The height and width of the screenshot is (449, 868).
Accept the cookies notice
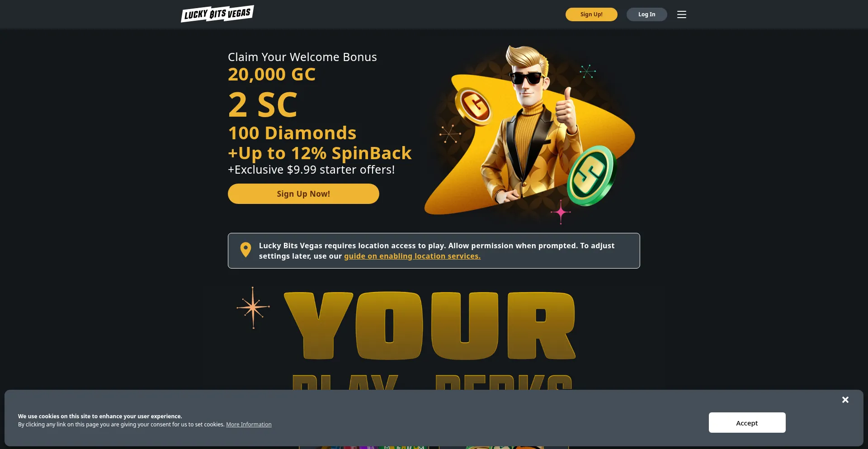(747, 423)
